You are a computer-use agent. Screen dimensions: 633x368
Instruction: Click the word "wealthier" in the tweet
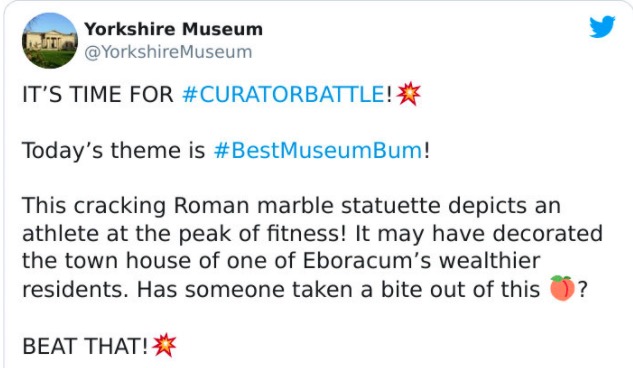click(x=489, y=261)
